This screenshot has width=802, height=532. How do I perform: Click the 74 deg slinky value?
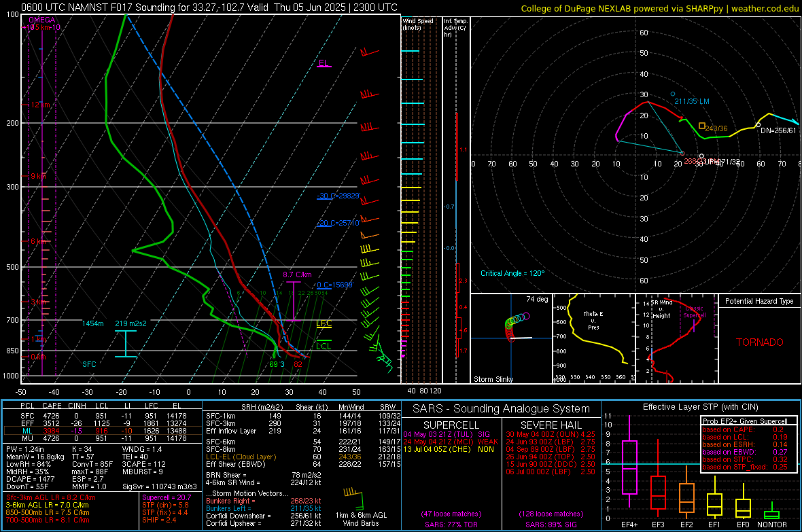537,299
